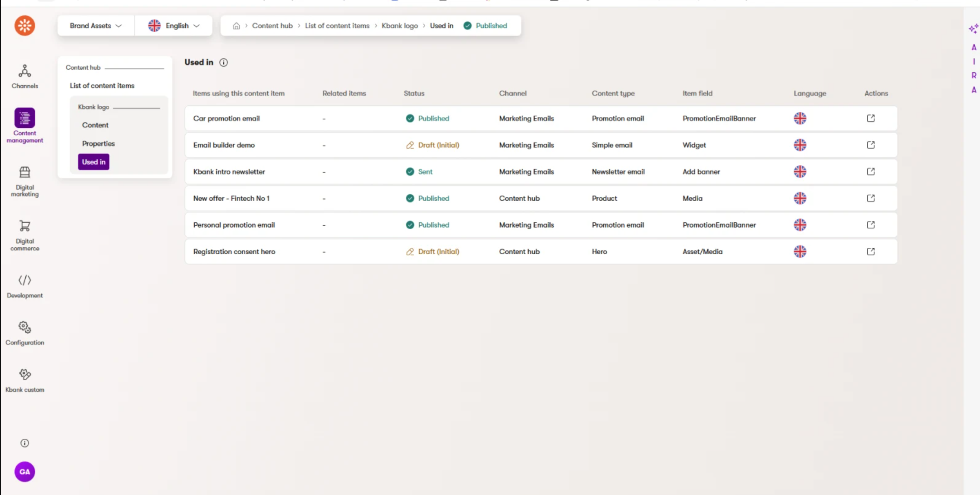
Task: Click the UK flag for Registration consent hero
Action: coord(800,251)
